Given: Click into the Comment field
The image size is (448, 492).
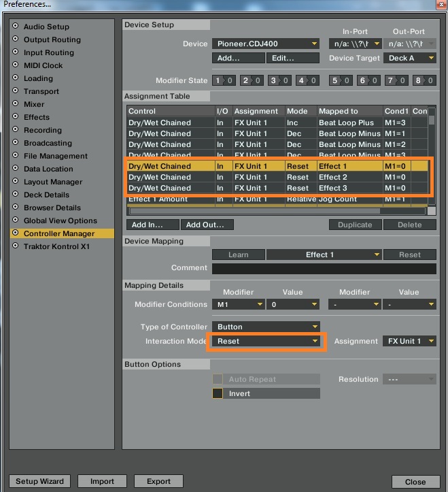Looking at the screenshot, I should 324,269.
